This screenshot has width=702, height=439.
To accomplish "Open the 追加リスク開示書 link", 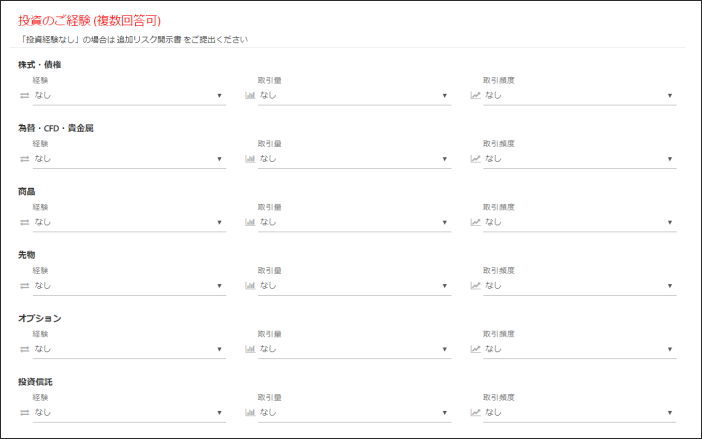I will 149,39.
